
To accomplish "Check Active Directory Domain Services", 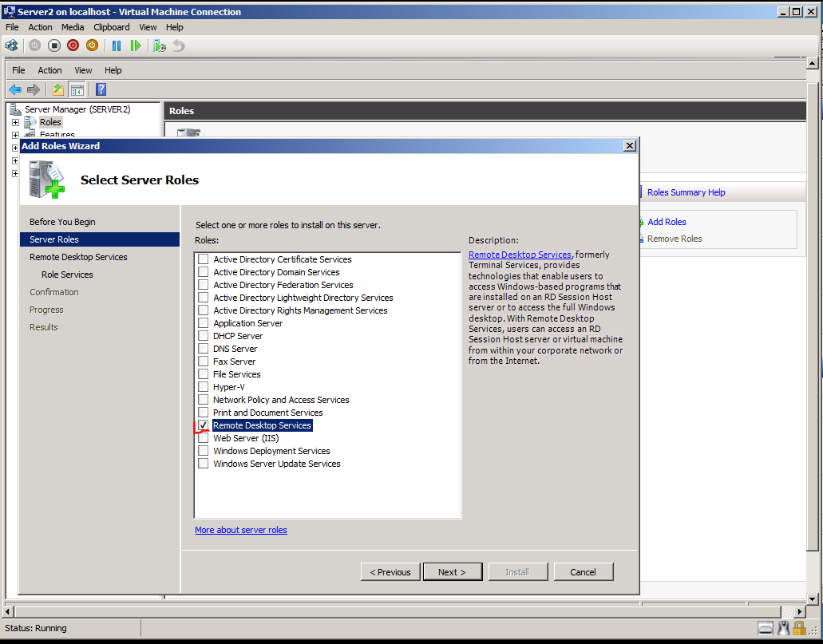I will click(203, 272).
